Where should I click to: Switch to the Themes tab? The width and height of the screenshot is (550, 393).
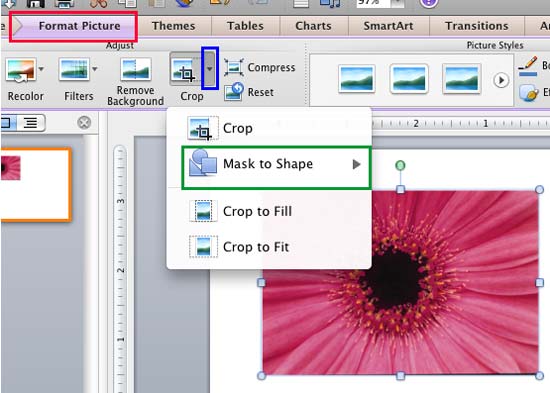tap(174, 26)
